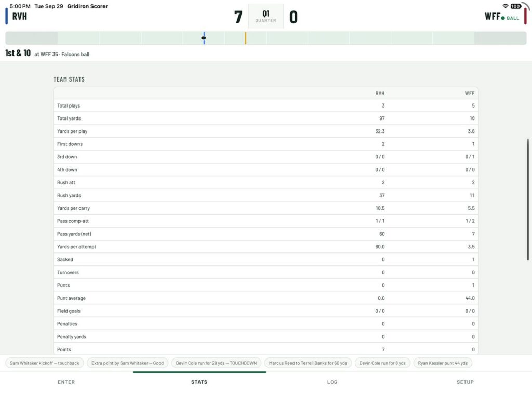
Task: Click WFF yards per play value 3.6
Action: click(471, 131)
